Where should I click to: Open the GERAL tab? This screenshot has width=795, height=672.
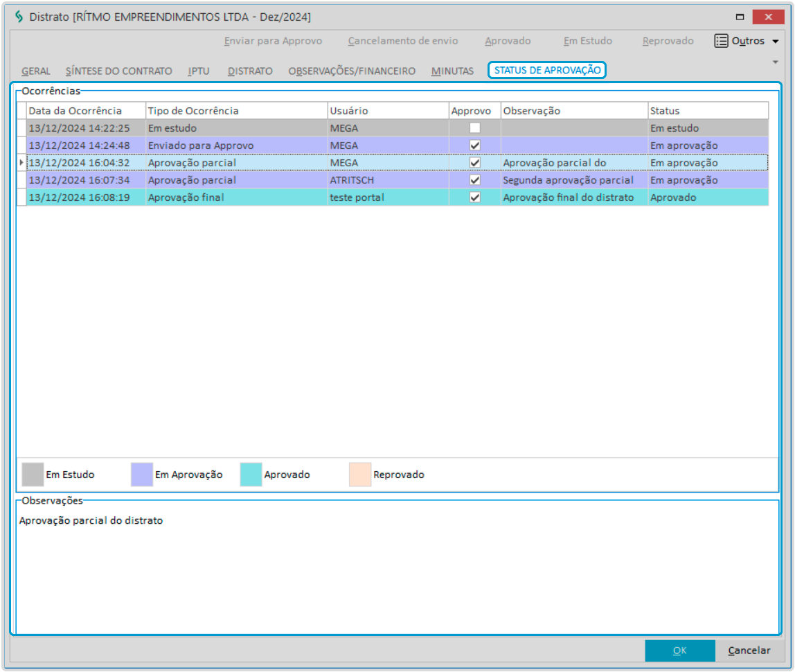click(35, 71)
